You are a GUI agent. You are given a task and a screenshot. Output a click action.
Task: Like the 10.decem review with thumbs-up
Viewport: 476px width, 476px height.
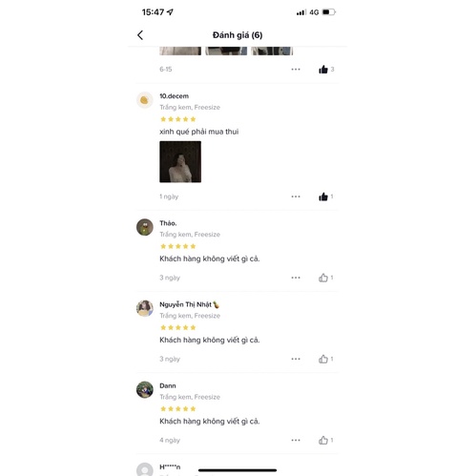coord(323,197)
